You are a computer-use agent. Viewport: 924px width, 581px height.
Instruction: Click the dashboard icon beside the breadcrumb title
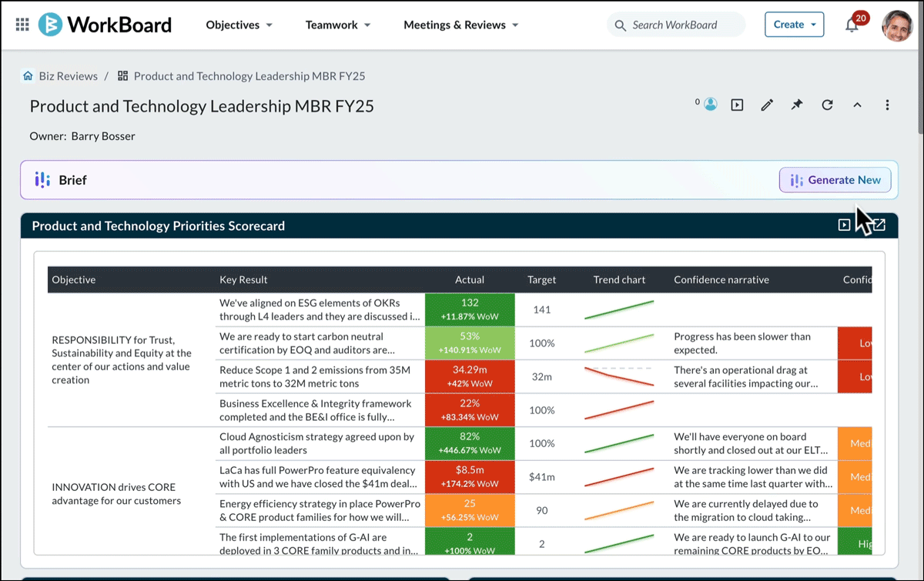[122, 76]
